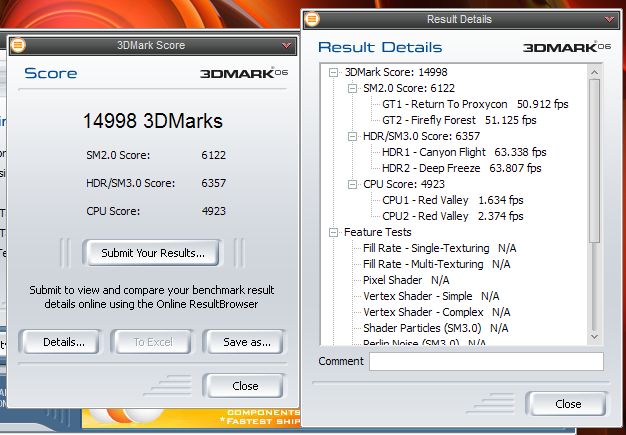
Task: Click the orange icon in 3DMark Score title bar
Action: coord(19,45)
